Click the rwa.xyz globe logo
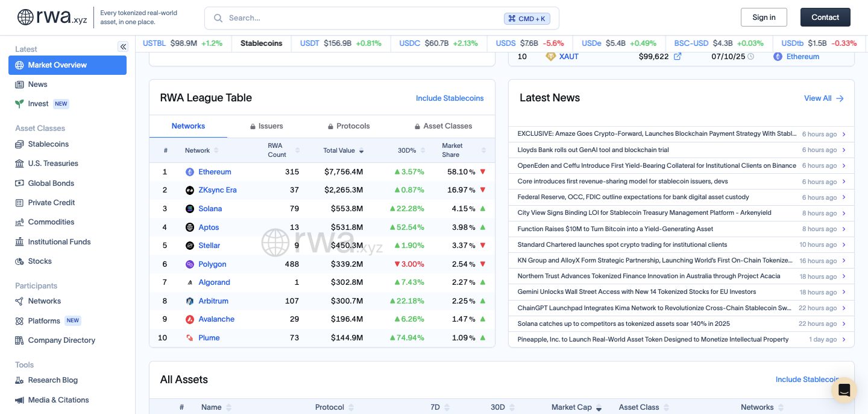 [25, 17]
